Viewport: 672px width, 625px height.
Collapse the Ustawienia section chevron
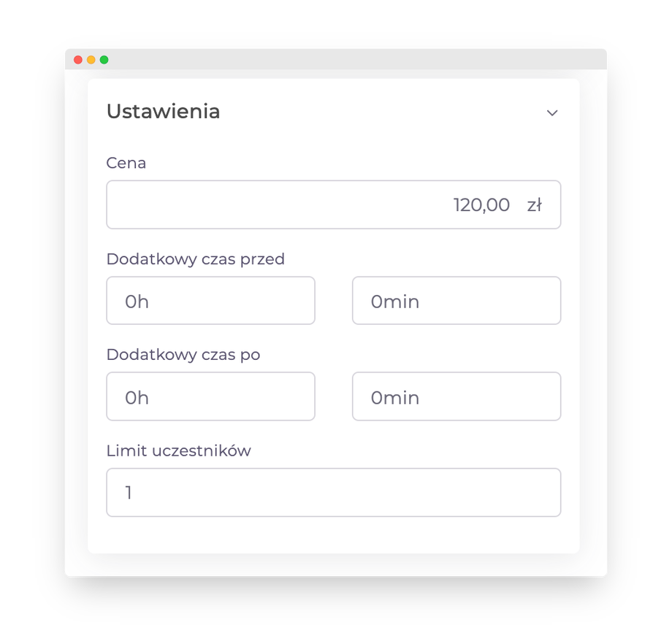click(x=552, y=112)
